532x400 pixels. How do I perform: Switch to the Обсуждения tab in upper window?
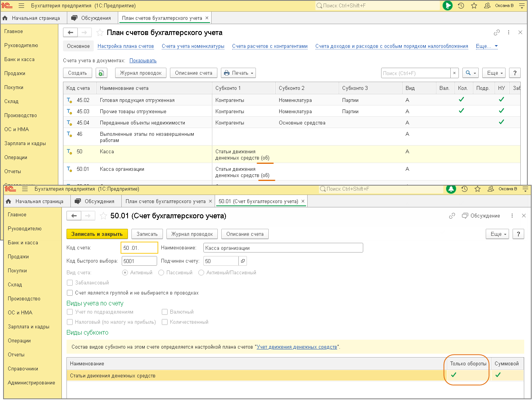tap(92, 18)
